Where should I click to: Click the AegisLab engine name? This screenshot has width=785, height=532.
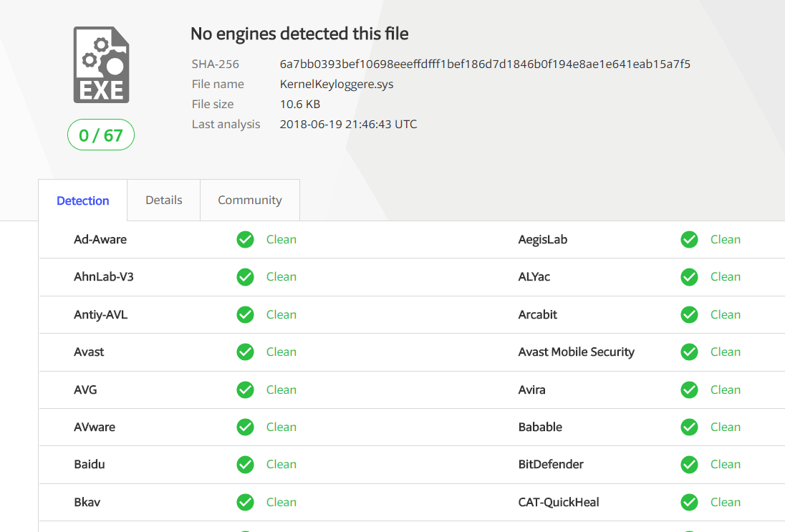(x=543, y=240)
